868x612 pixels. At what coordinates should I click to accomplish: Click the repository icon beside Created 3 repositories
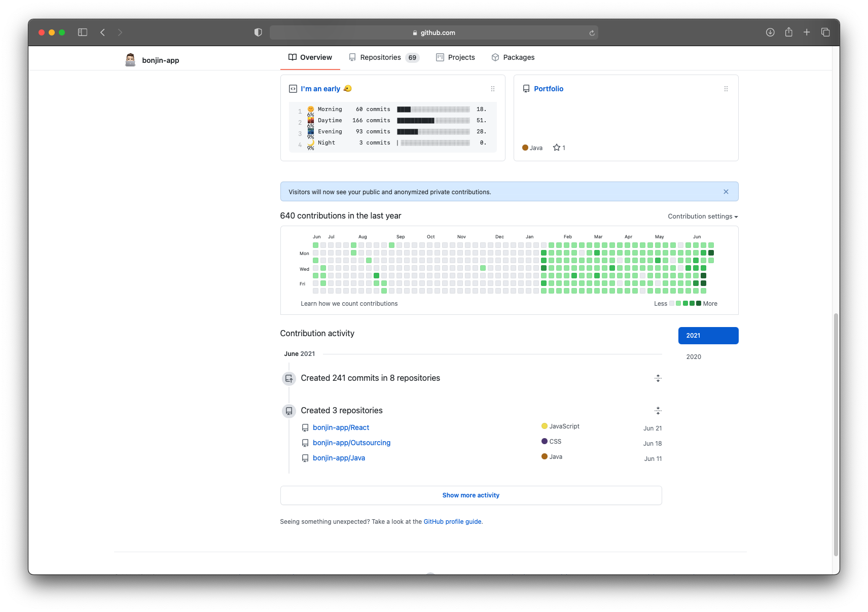pyautogui.click(x=289, y=411)
